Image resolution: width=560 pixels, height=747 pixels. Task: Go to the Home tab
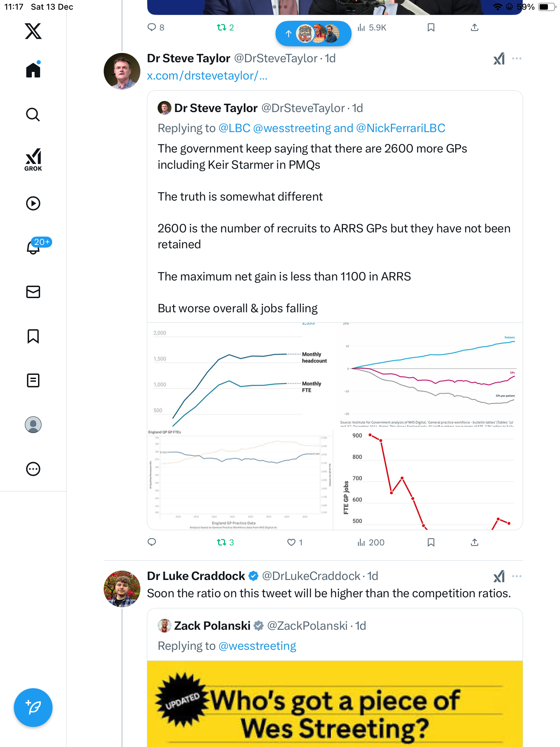[33, 70]
